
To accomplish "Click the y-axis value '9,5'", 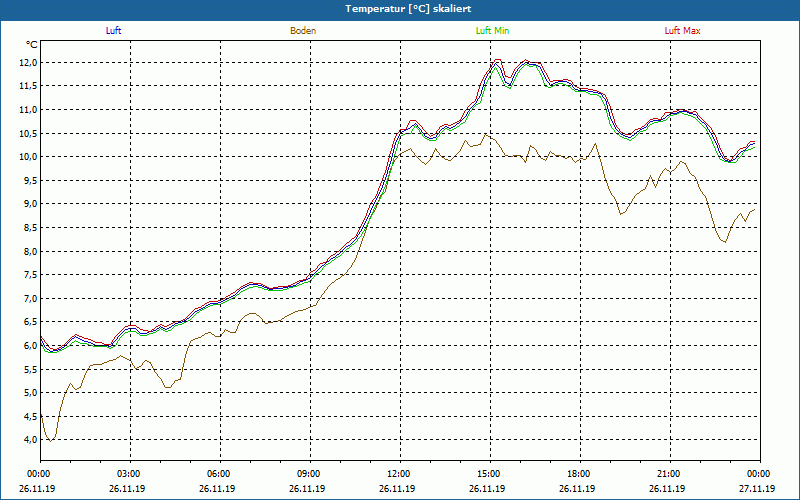I will (x=30, y=181).
